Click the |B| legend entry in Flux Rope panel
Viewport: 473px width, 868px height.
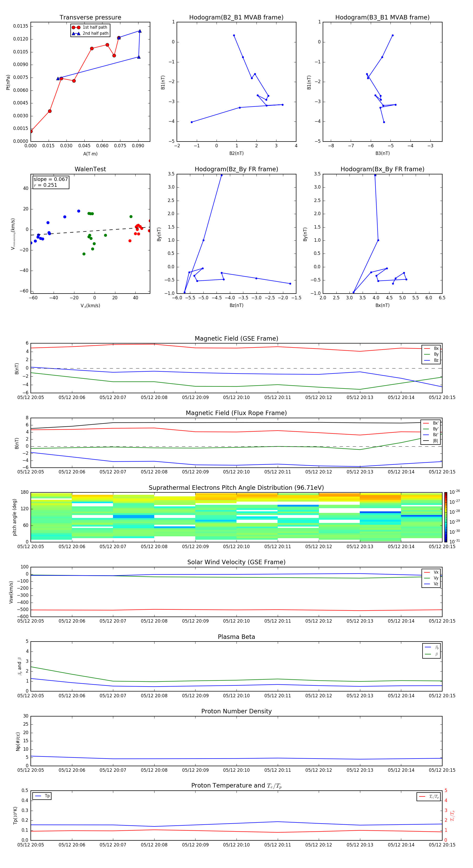point(431,441)
